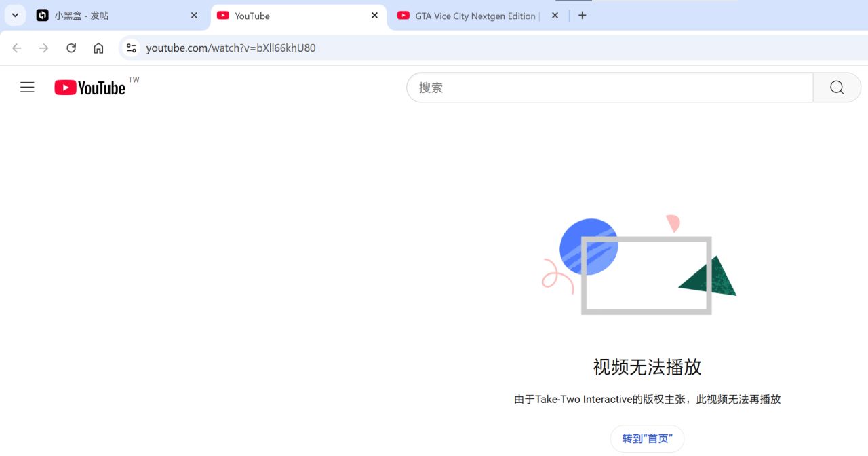
Task: Switch to the 小黑盒 - 发帖 tab
Action: coord(119,16)
